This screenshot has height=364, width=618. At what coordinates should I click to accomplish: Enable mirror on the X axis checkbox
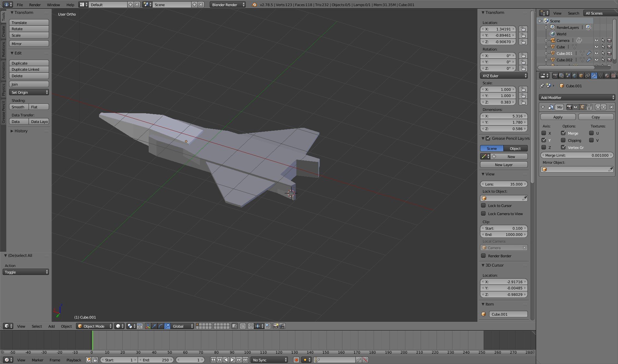pos(544,133)
